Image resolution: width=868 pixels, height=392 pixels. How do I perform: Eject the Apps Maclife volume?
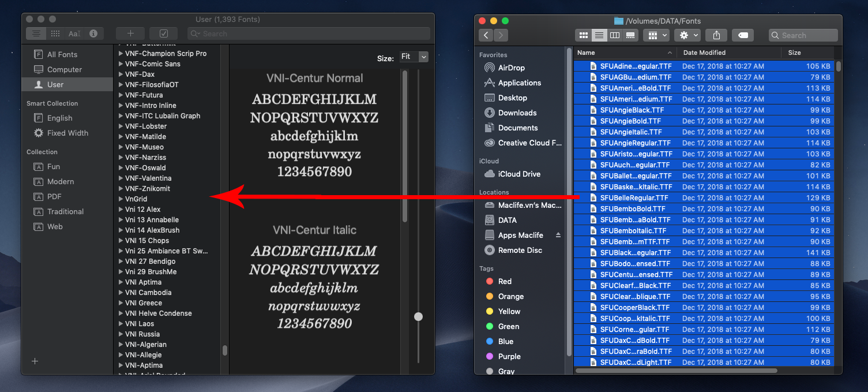point(558,235)
